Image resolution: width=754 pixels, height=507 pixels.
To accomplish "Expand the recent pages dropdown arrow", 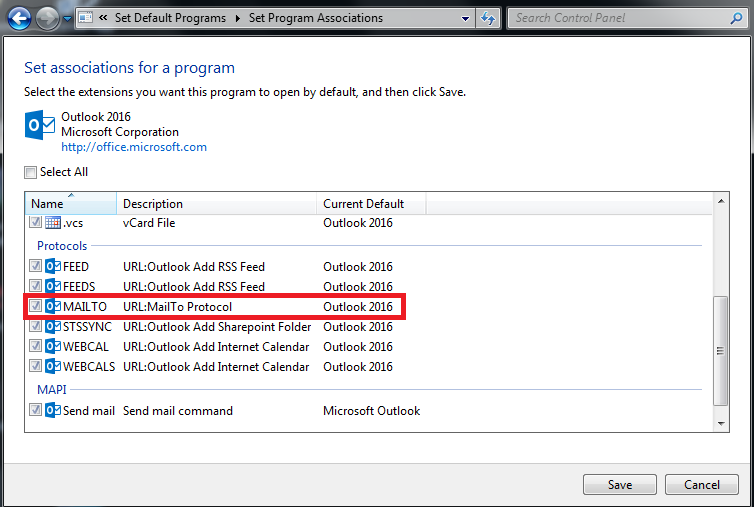I will (x=67, y=18).
